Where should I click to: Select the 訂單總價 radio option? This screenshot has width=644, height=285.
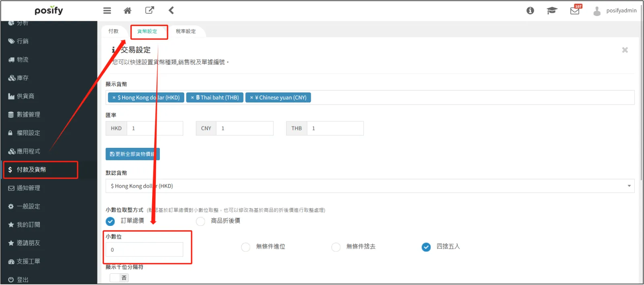coord(110,221)
